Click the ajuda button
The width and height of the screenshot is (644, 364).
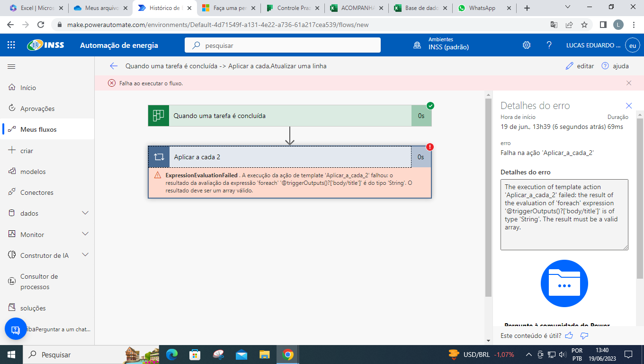(x=615, y=66)
